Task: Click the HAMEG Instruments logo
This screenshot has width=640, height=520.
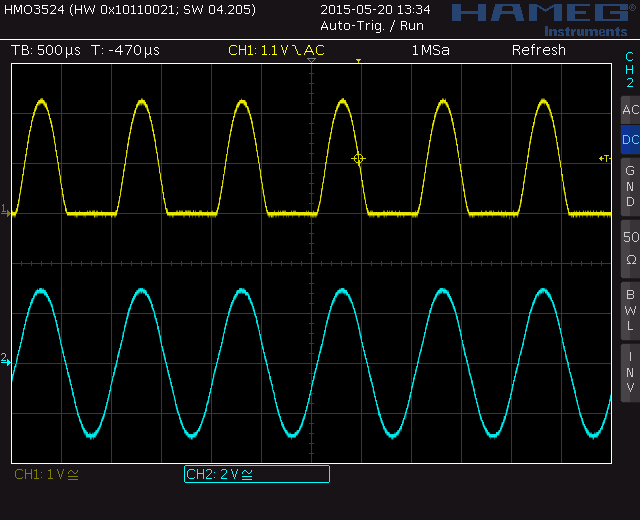Action: pos(540,18)
